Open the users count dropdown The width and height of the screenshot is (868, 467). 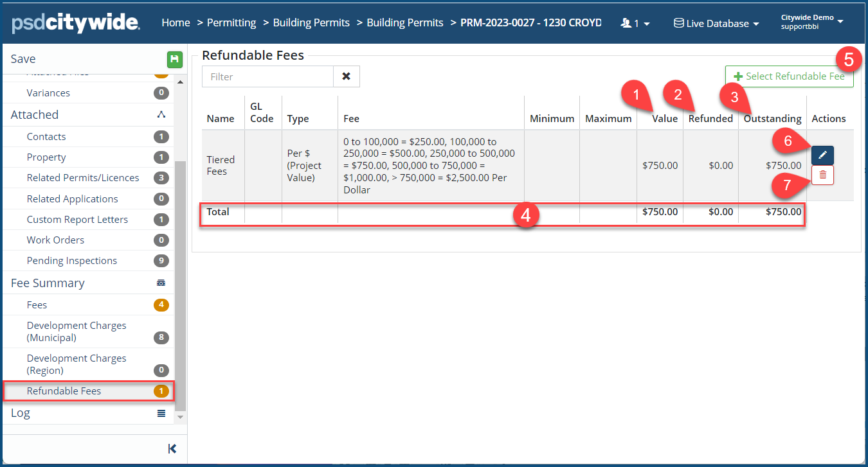635,23
